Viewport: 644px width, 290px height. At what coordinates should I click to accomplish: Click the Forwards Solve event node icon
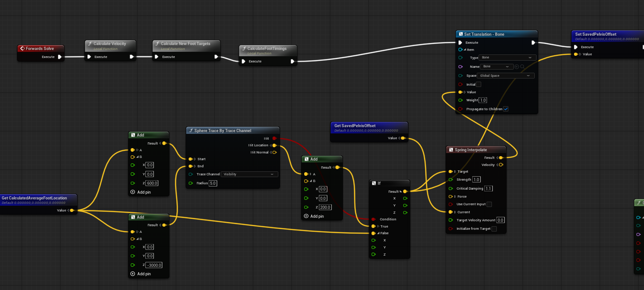(22, 48)
